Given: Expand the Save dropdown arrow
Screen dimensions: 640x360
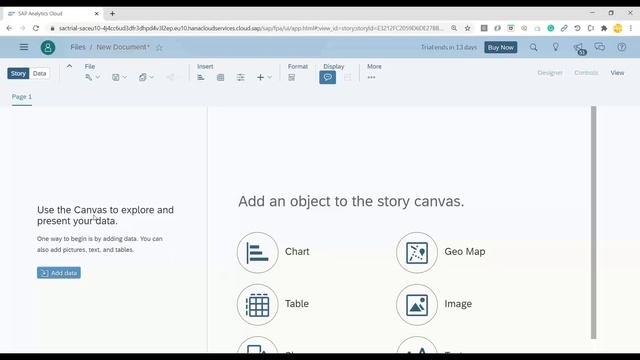Looking at the screenshot, I should (x=125, y=77).
